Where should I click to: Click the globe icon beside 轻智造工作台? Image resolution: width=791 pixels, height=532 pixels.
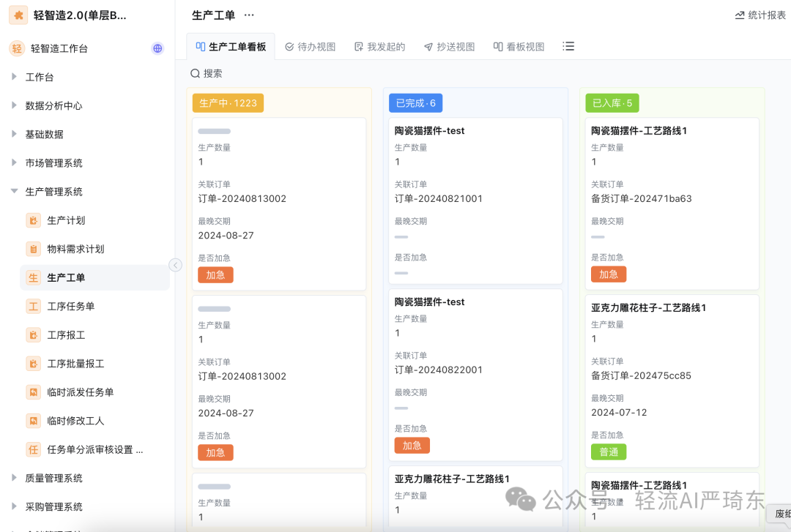(157, 48)
